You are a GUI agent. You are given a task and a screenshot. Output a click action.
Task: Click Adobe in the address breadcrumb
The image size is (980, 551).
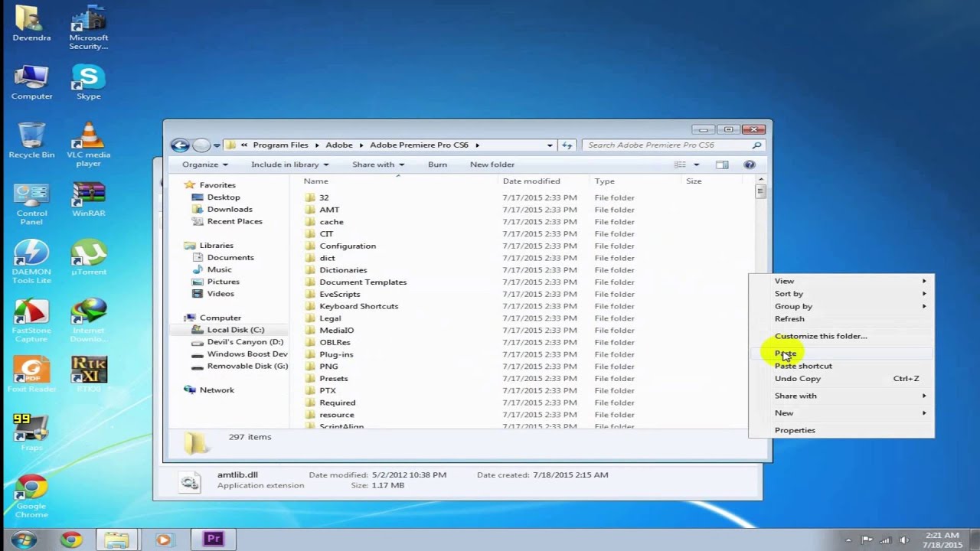(339, 145)
